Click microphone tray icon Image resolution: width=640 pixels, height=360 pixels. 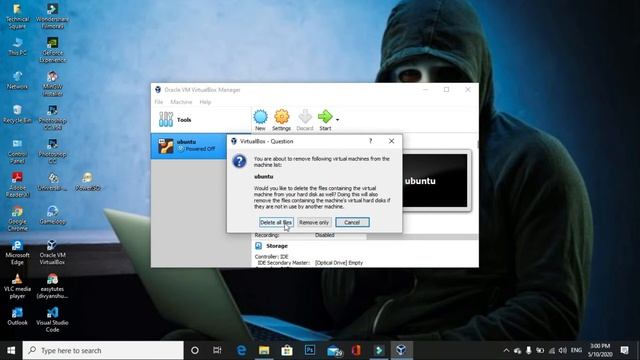tap(529, 350)
